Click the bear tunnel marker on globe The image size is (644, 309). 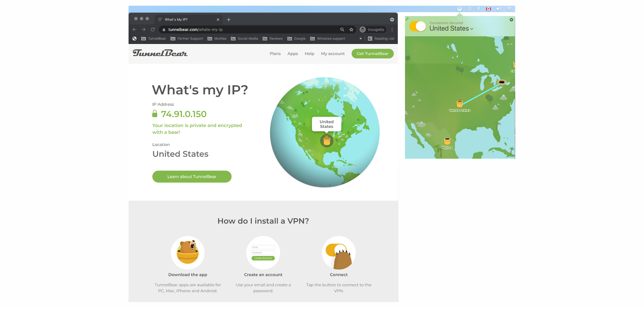327,140
